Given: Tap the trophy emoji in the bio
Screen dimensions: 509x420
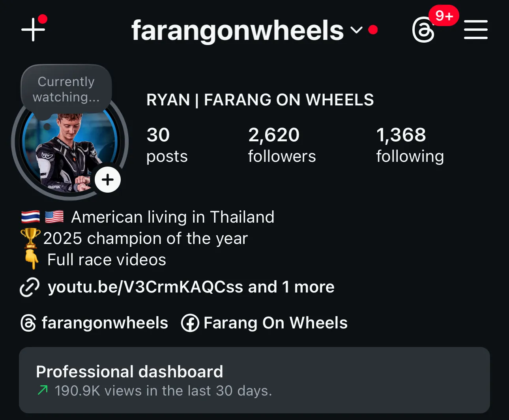Looking at the screenshot, I should pyautogui.click(x=30, y=238).
